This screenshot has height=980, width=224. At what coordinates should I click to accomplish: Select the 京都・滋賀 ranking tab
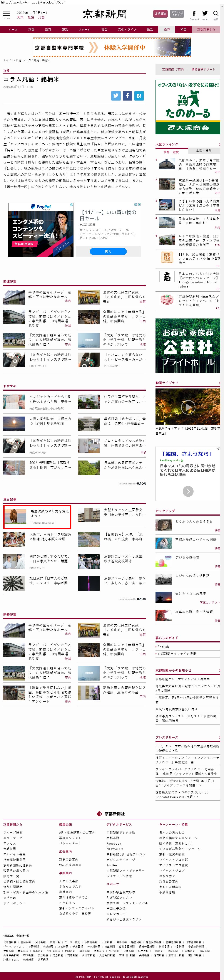pyautogui.click(x=171, y=152)
